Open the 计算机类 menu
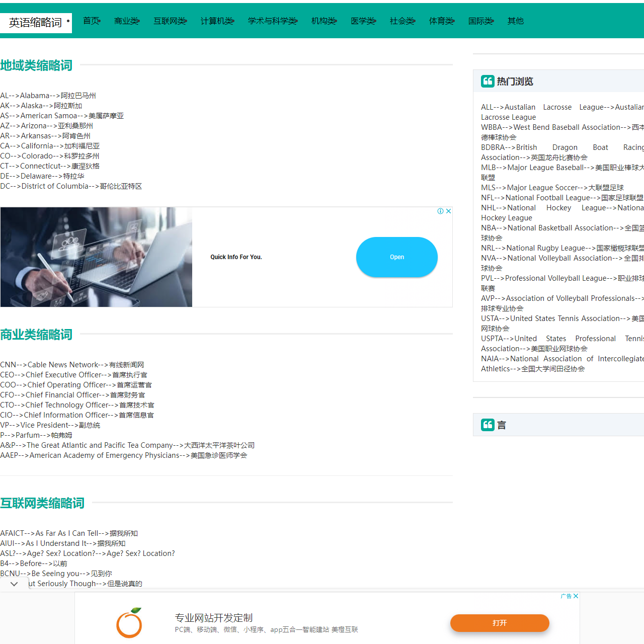 pos(217,21)
